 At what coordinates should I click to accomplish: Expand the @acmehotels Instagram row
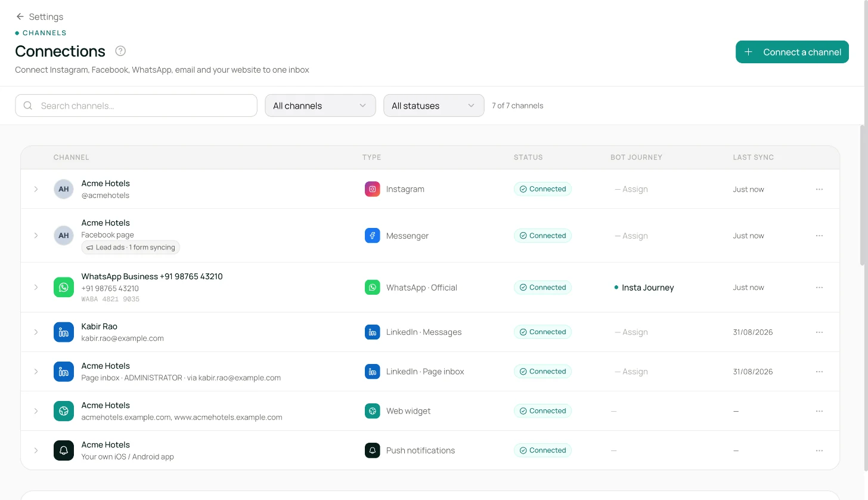[36, 189]
